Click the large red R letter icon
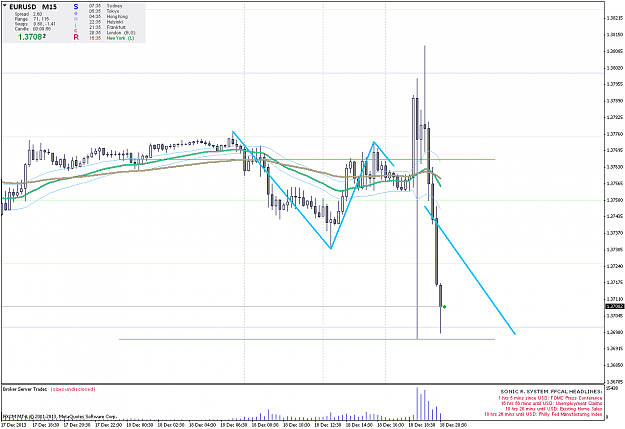The height and width of the screenshot is (429, 625). (76, 37)
